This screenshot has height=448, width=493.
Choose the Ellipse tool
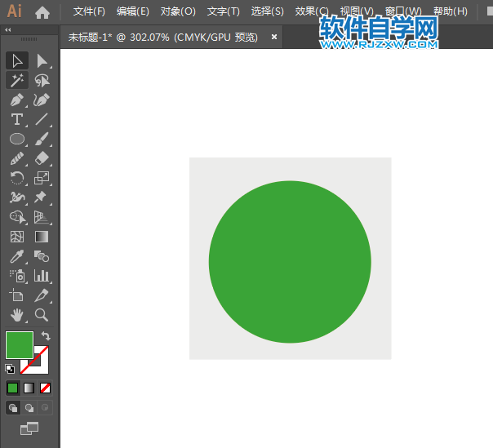click(x=17, y=139)
